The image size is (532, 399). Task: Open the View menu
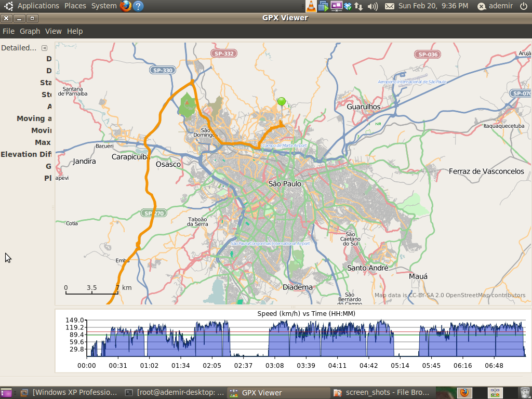(53, 31)
